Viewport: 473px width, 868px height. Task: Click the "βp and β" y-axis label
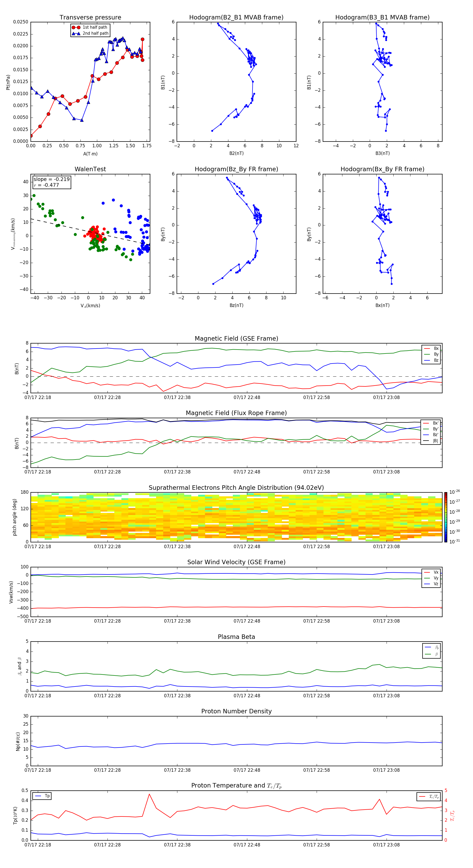[x=19, y=666]
